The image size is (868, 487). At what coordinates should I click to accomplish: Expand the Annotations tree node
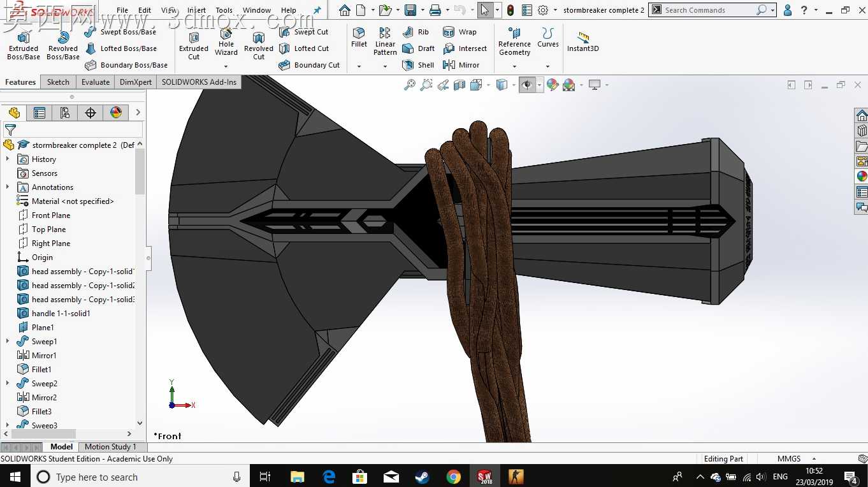8,187
